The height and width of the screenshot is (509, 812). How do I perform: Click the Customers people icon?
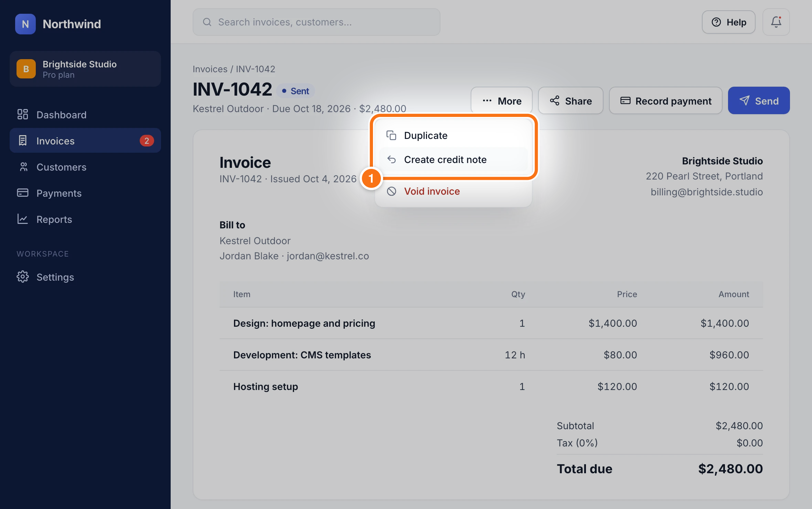[23, 167]
